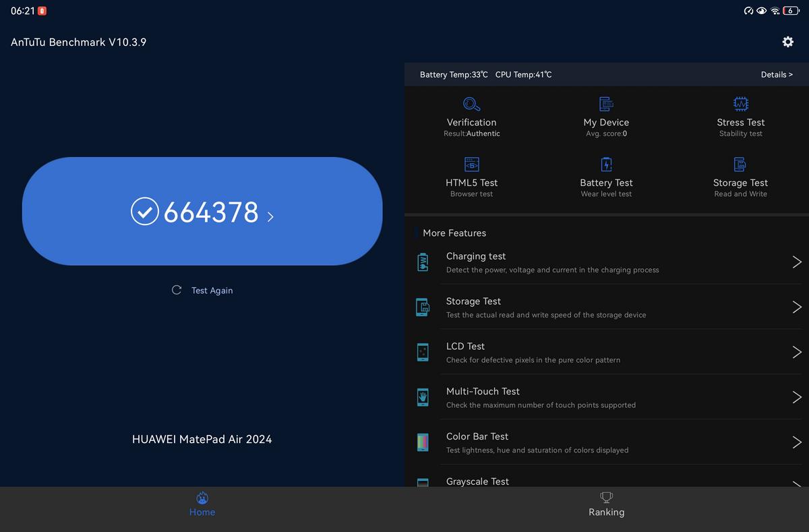The height and width of the screenshot is (532, 809).
Task: Expand Multi-Touch Test row chevron
Action: (797, 397)
